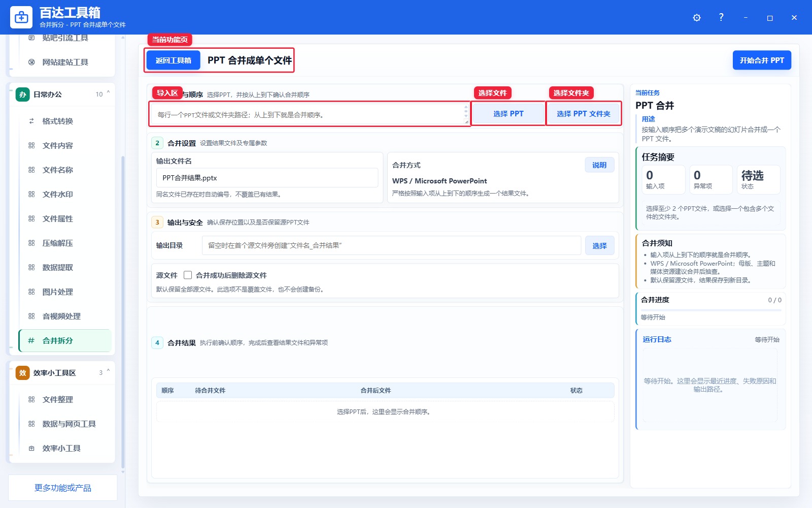812x508 pixels.
Task: Open 格式转换 in the sidebar
Action: click(65, 121)
